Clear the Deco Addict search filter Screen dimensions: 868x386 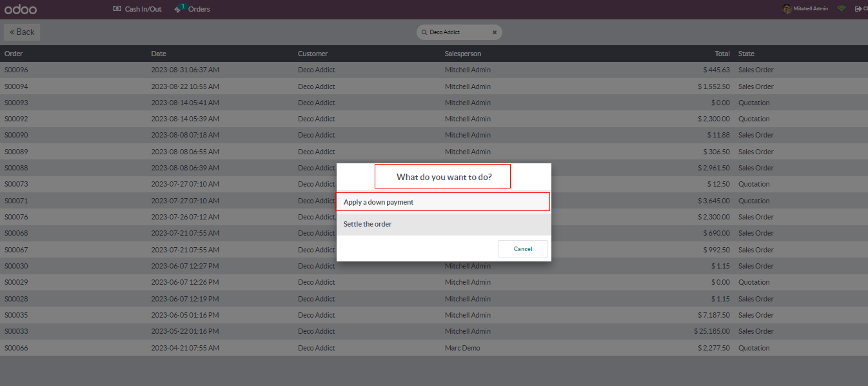click(495, 32)
